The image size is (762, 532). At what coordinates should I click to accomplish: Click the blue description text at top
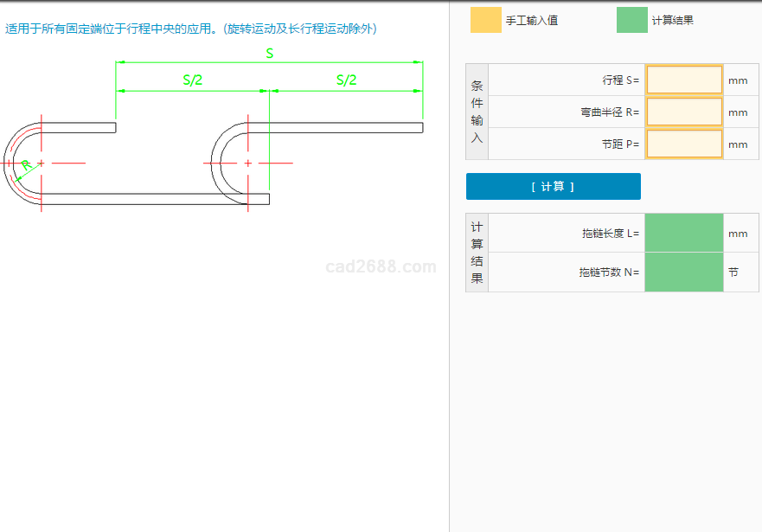(x=191, y=29)
